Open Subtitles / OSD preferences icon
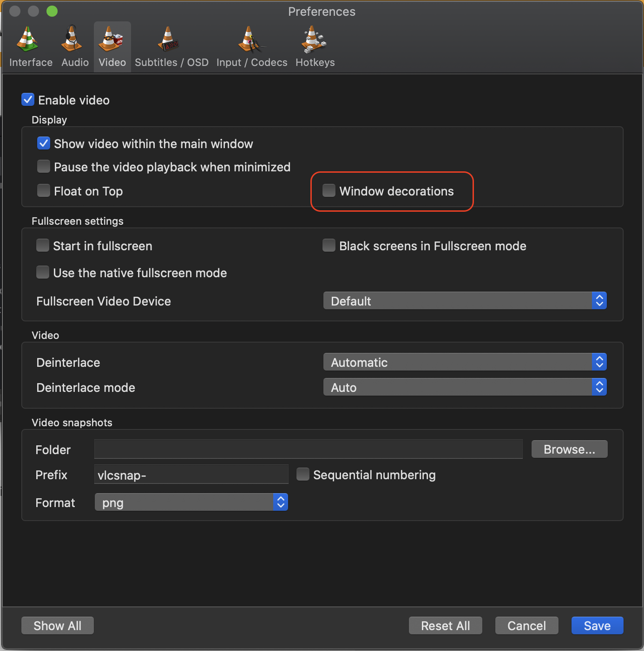The width and height of the screenshot is (644, 651). (169, 39)
